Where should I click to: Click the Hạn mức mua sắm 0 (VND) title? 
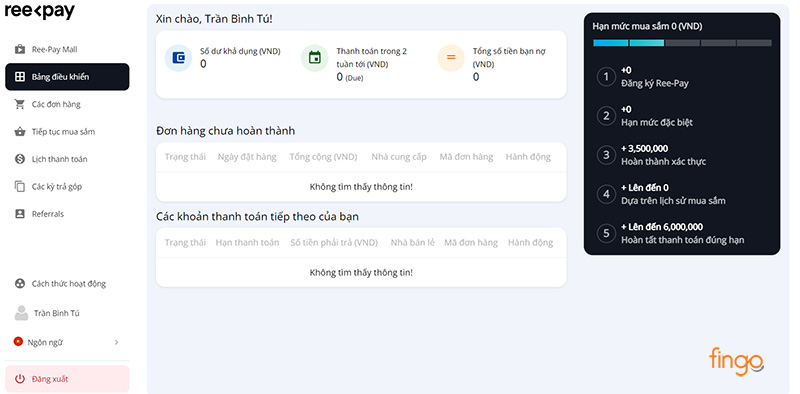(x=647, y=26)
